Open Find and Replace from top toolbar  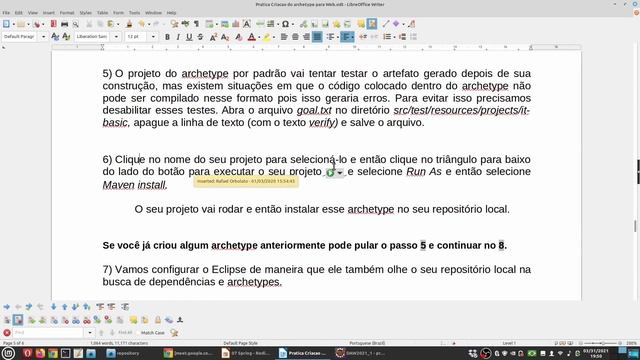pyautogui.click(x=174, y=24)
